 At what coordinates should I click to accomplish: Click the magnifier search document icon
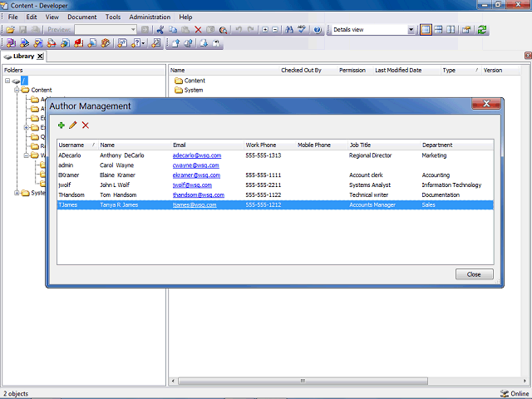pyautogui.click(x=223, y=30)
